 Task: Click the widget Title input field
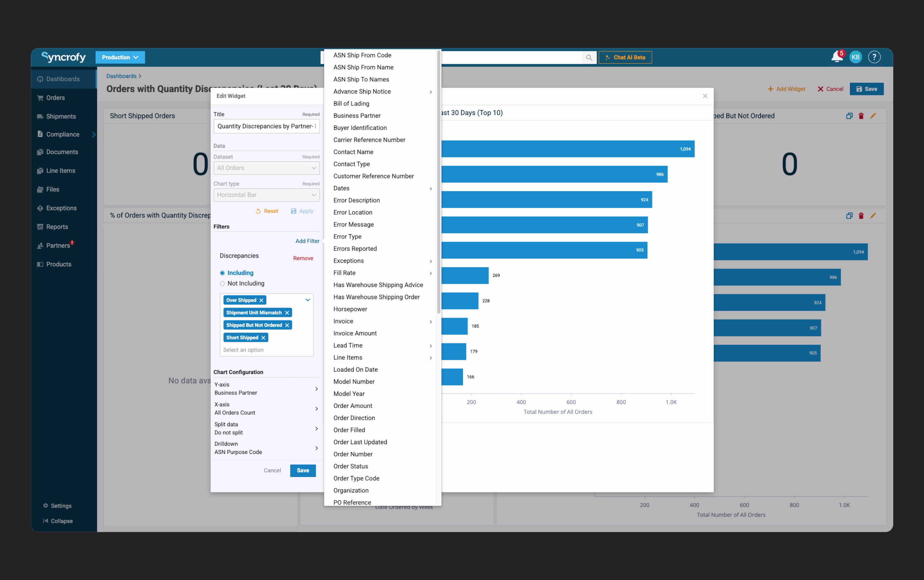tap(266, 126)
